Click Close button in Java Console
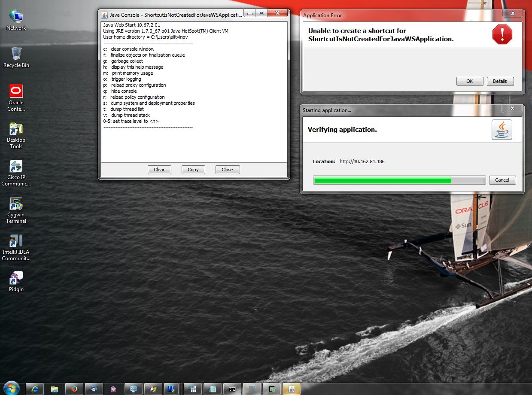 (227, 170)
